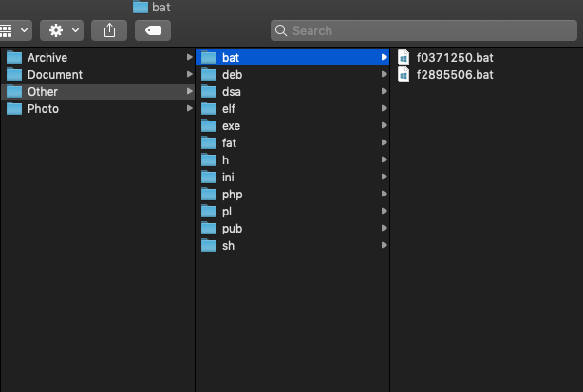
Task: Click the bat title text in window header
Action: point(161,7)
